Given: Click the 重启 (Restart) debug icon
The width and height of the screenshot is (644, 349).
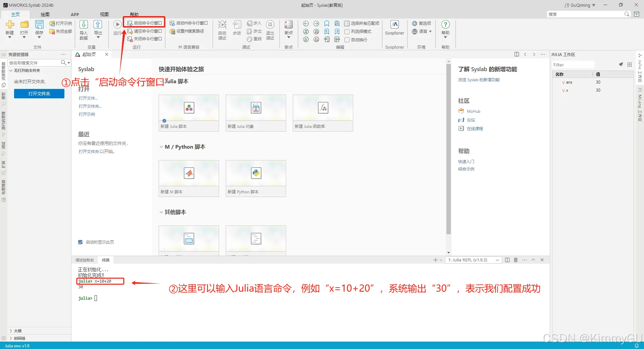Looking at the screenshot, I should [x=250, y=39].
